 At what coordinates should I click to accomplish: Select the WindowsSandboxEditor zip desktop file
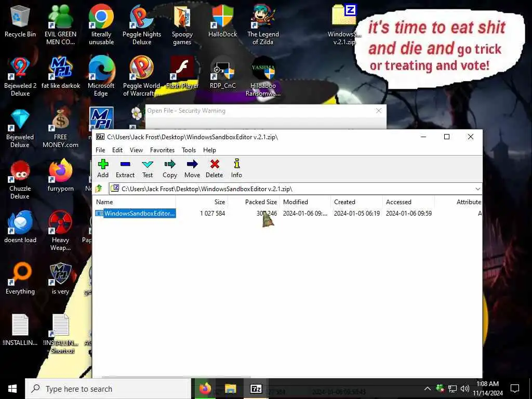pyautogui.click(x=343, y=25)
